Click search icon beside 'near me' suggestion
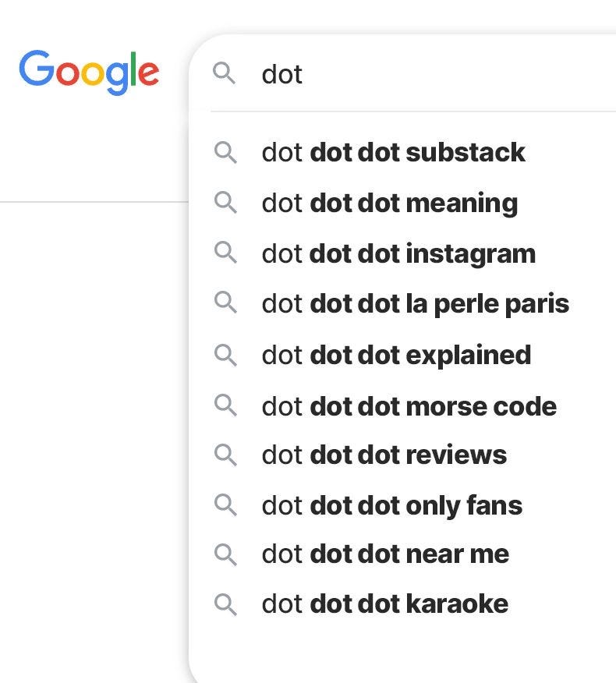Screen dimensions: 616x683 coord(225,554)
